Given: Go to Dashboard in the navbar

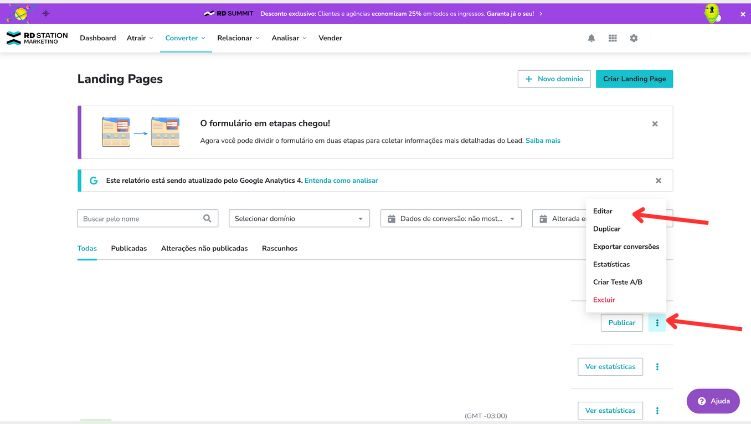Looking at the screenshot, I should coord(98,38).
